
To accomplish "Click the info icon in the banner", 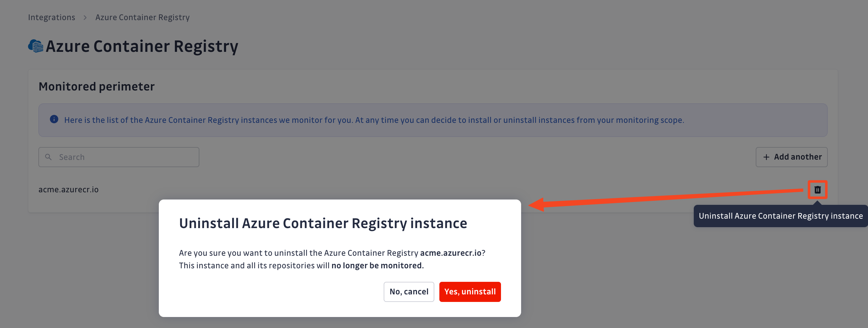I will 54,119.
